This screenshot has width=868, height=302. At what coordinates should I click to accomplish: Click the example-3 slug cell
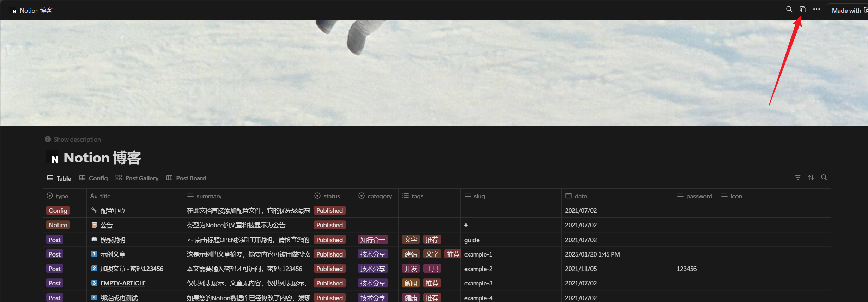[511, 283]
